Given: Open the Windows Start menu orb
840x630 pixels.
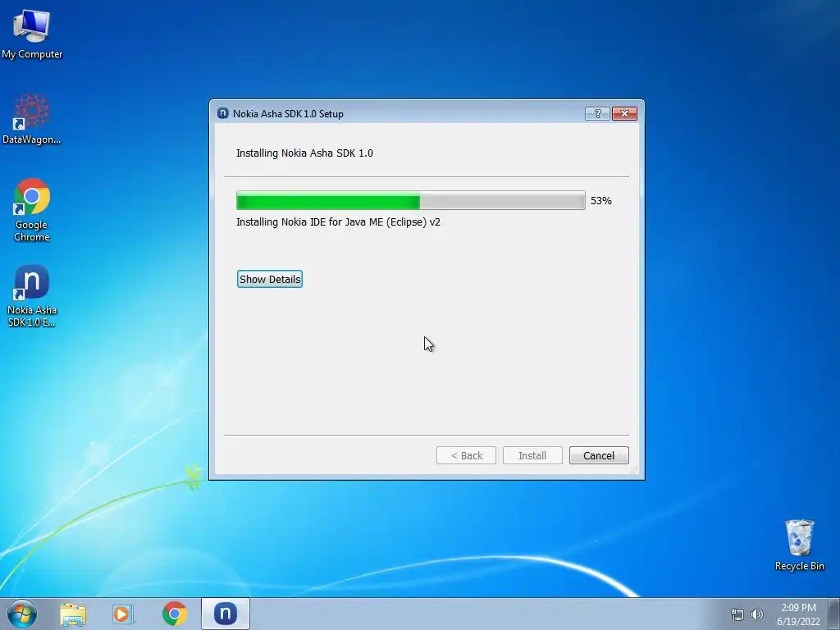Looking at the screenshot, I should coord(22,614).
